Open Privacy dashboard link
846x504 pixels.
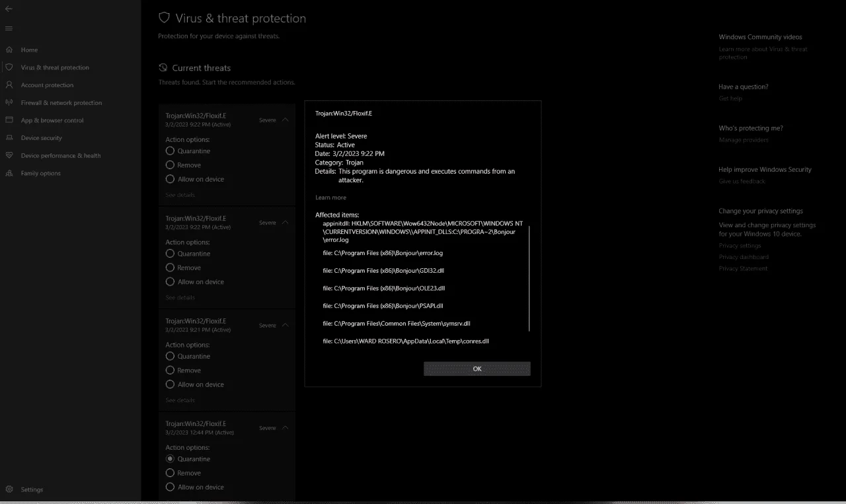pyautogui.click(x=744, y=257)
